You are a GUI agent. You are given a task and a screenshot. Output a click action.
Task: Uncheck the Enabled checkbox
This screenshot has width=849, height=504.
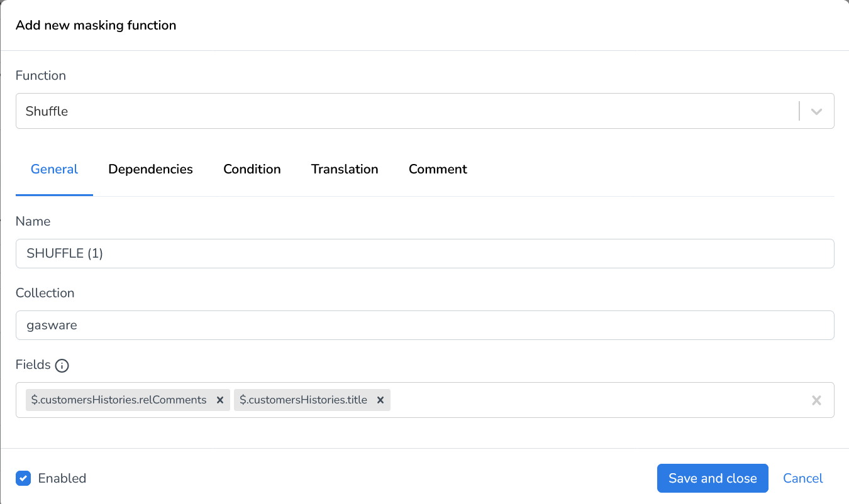point(23,478)
